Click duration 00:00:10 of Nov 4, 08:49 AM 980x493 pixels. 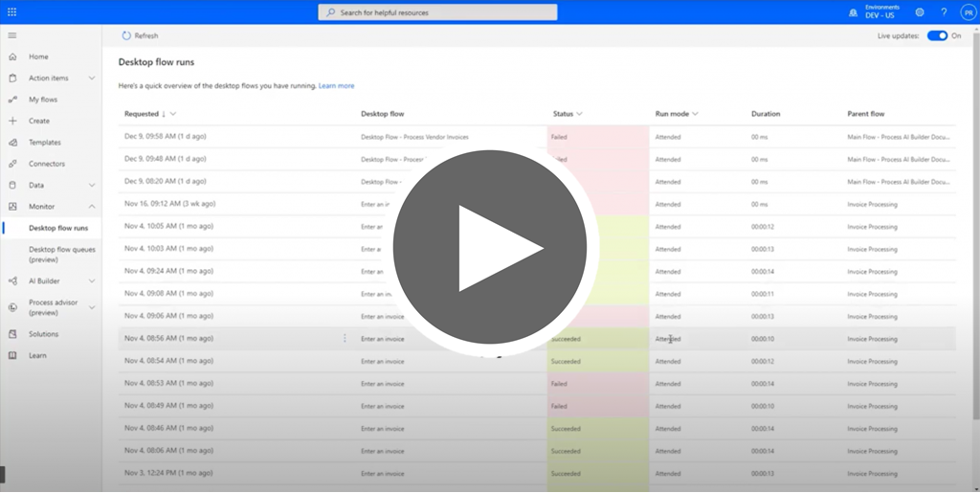[x=763, y=406]
